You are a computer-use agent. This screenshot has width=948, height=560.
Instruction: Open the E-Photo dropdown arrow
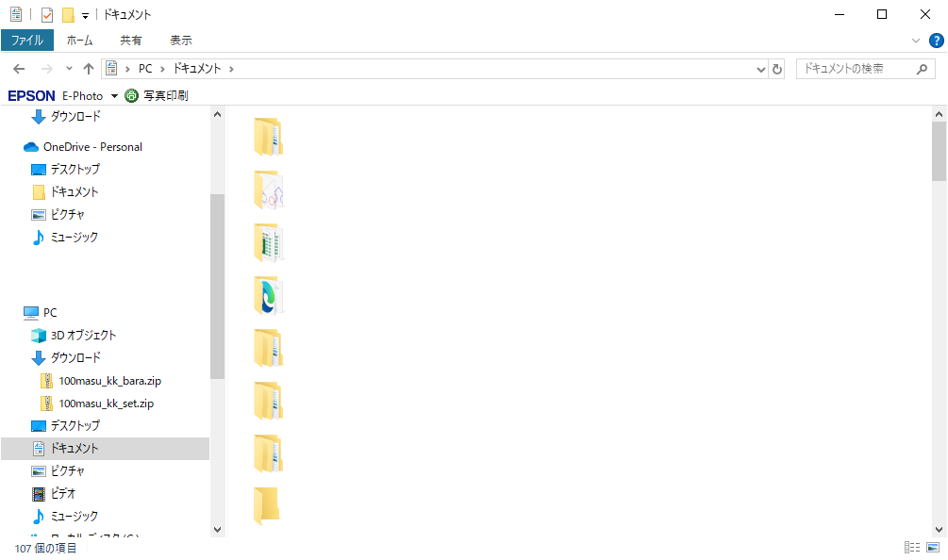(x=114, y=96)
